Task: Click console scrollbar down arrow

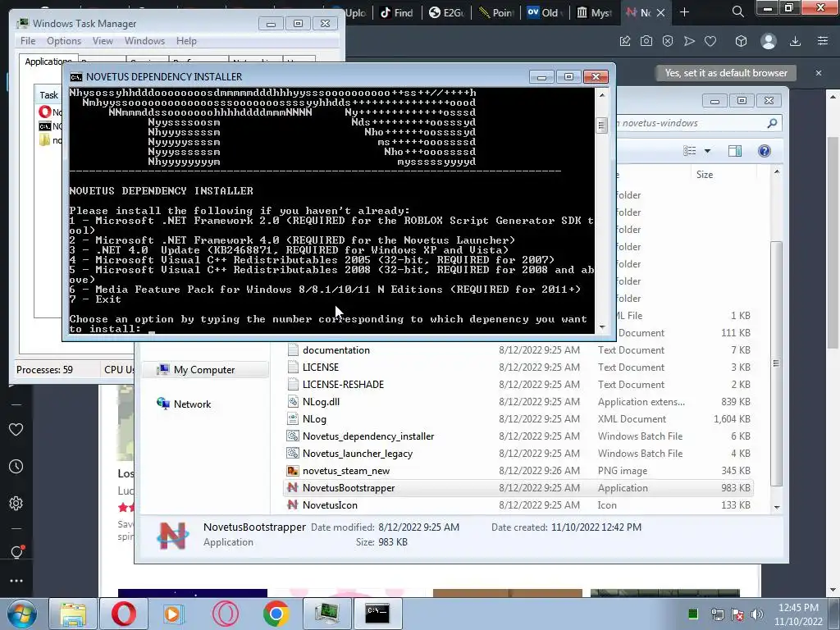Action: tap(602, 326)
